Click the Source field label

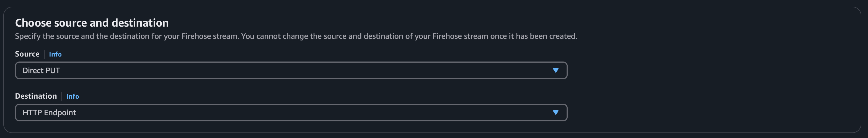click(27, 54)
